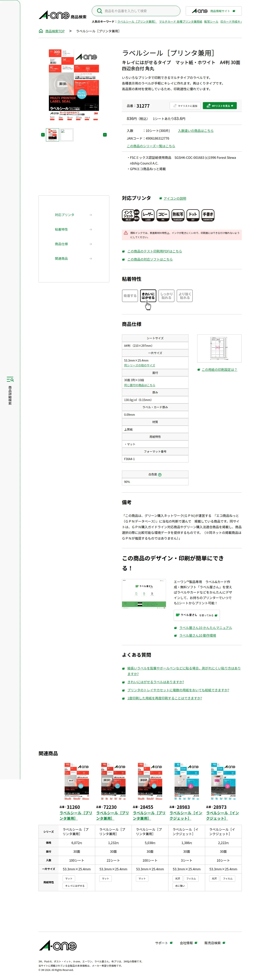Go to 商品検索TOP breadcrumb link
Image resolution: width=260 pixels, height=980 pixels.
(55, 31)
